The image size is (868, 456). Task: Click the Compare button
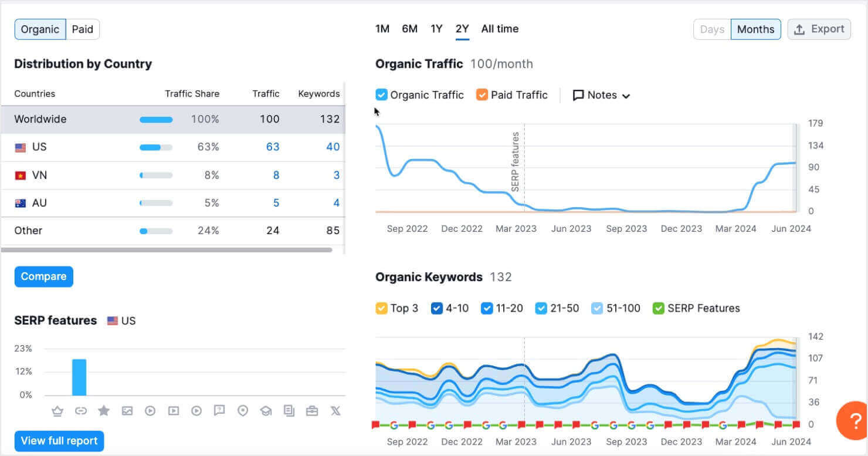click(43, 276)
